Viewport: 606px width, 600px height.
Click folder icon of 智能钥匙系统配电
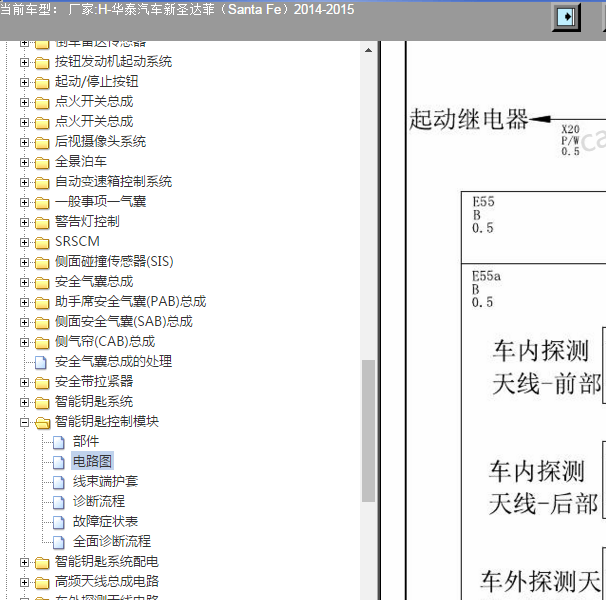42,563
